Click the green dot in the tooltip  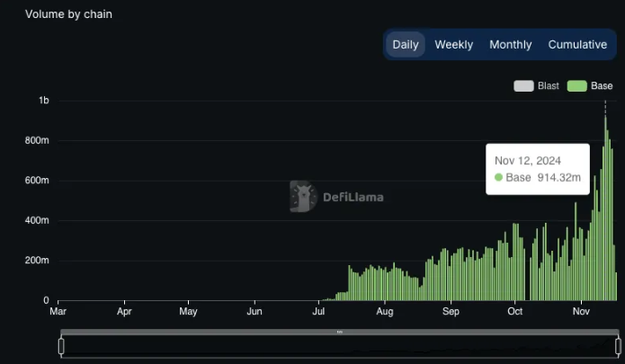tap(499, 178)
